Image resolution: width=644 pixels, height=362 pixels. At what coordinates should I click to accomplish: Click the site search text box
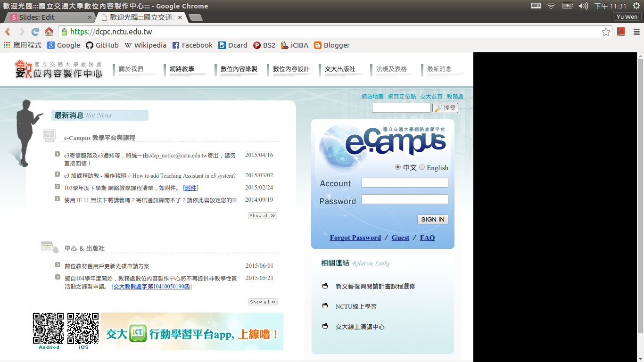[401, 108]
